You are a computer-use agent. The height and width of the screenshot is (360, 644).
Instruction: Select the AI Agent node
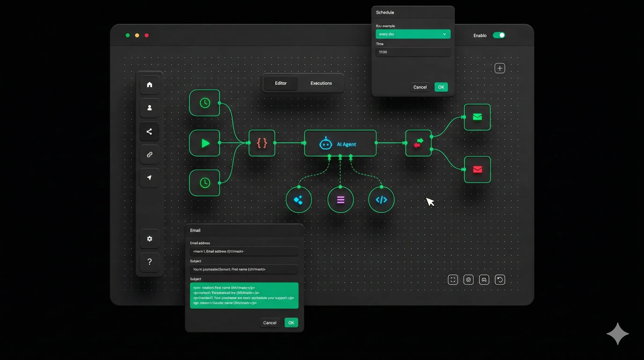coord(340,143)
